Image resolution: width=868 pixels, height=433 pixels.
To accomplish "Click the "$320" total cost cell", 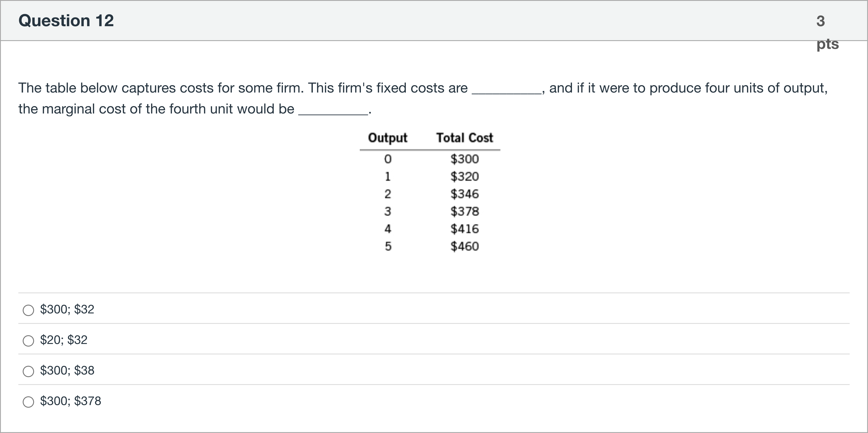I will point(465,177).
